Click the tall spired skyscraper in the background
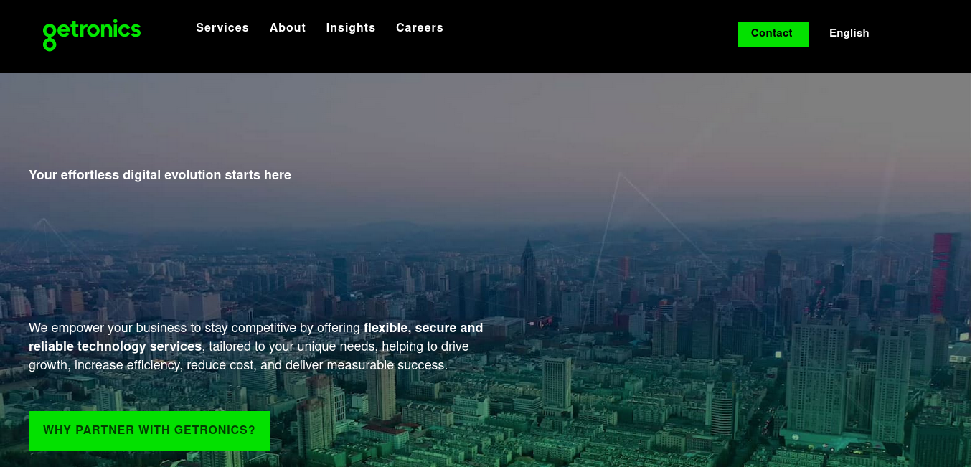Screen dimensions: 980x467 [x=529, y=273]
